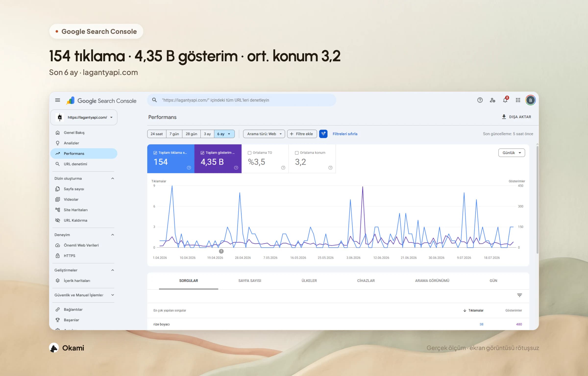
Task: Collapse the Geliştirmeler section
Action: click(112, 270)
